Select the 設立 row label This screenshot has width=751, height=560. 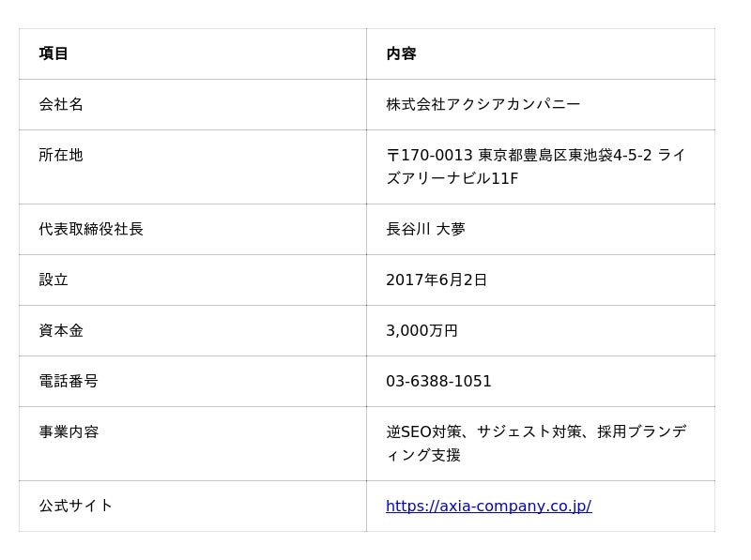click(54, 280)
